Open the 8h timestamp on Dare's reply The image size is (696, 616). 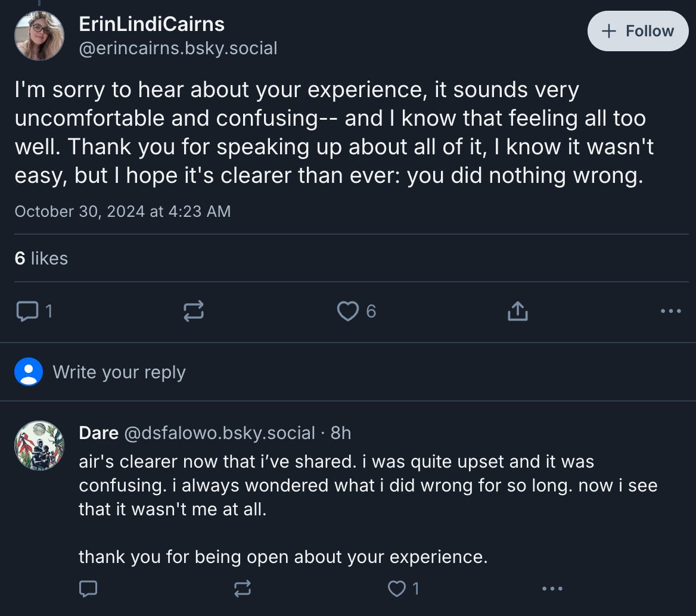pos(341,433)
